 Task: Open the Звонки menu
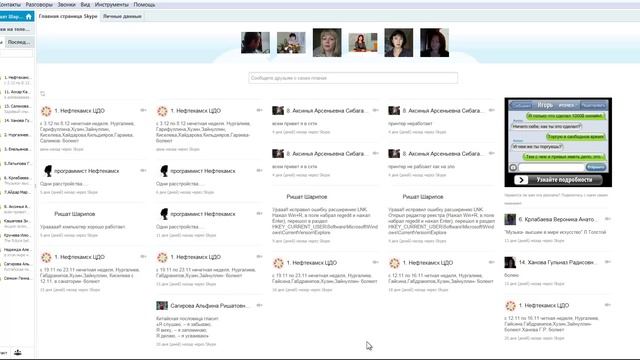point(66,4)
